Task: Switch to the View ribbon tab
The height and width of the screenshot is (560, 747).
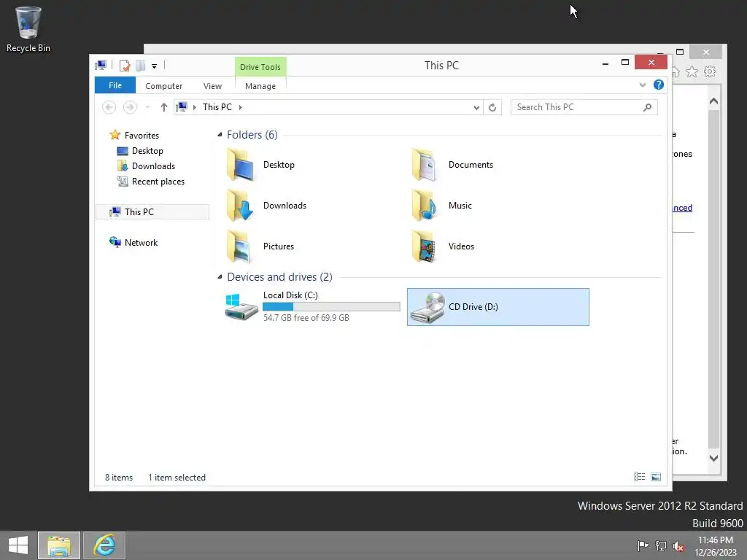Action: pyautogui.click(x=212, y=86)
